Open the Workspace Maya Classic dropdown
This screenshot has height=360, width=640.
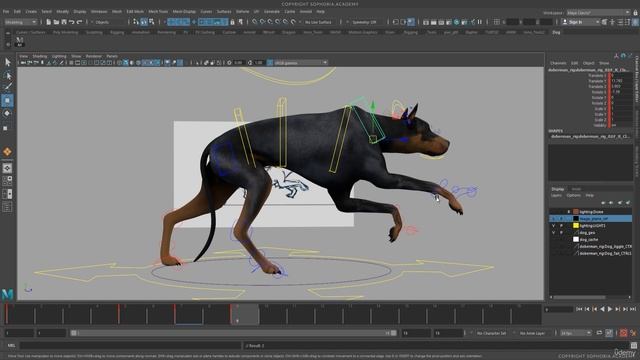coord(598,13)
